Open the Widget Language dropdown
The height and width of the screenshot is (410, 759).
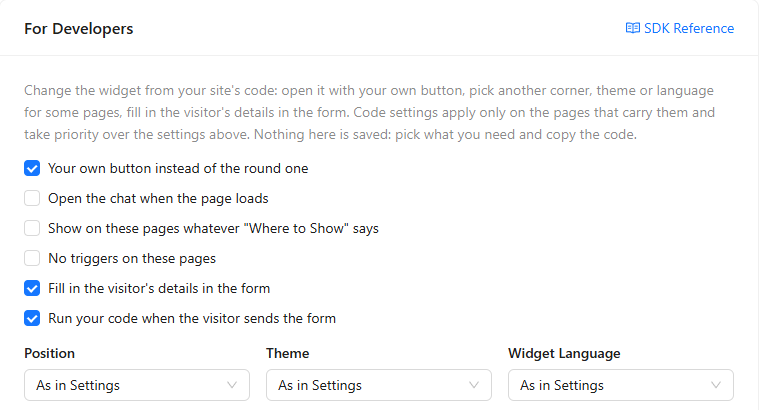click(x=621, y=385)
